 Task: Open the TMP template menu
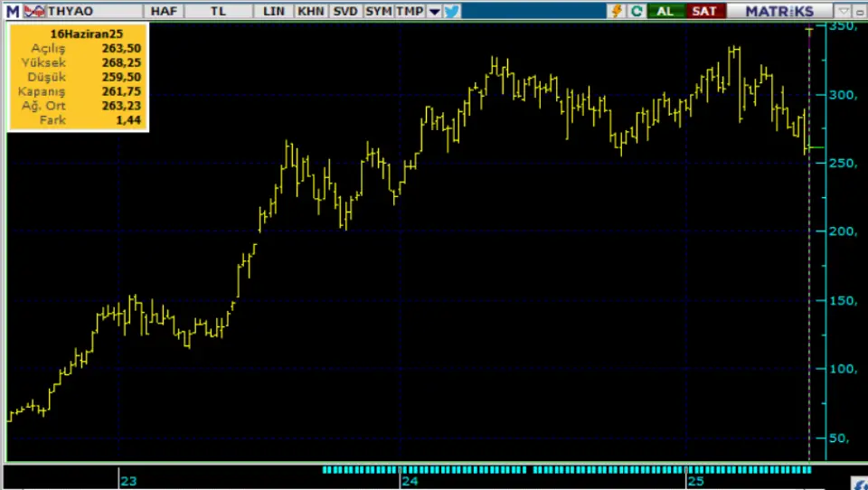[409, 11]
